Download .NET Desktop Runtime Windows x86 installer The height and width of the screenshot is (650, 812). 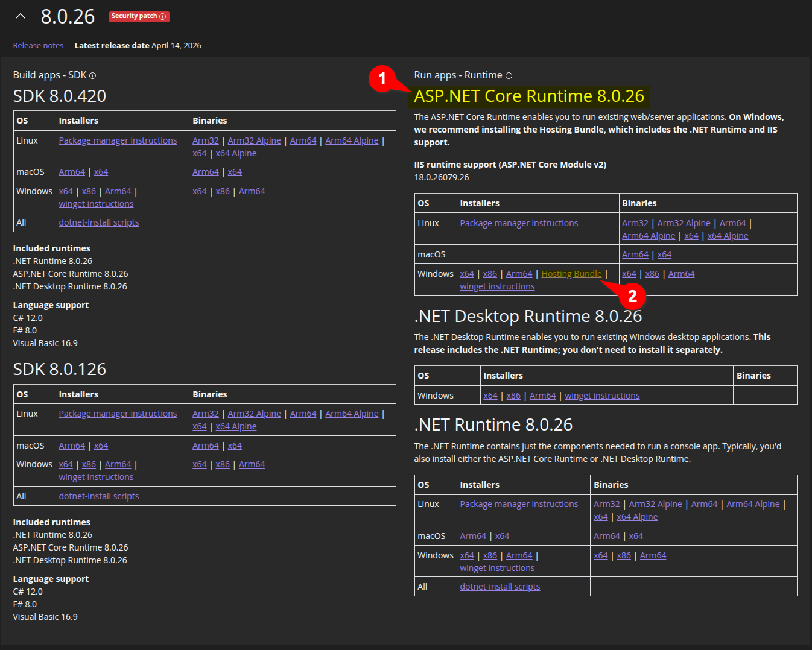click(x=513, y=396)
